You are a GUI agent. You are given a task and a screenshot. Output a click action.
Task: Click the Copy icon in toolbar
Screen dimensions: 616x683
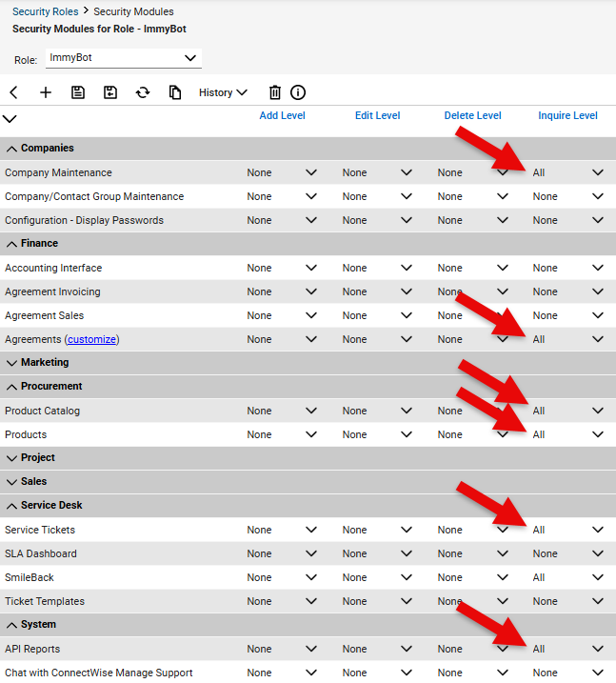pyautogui.click(x=175, y=92)
